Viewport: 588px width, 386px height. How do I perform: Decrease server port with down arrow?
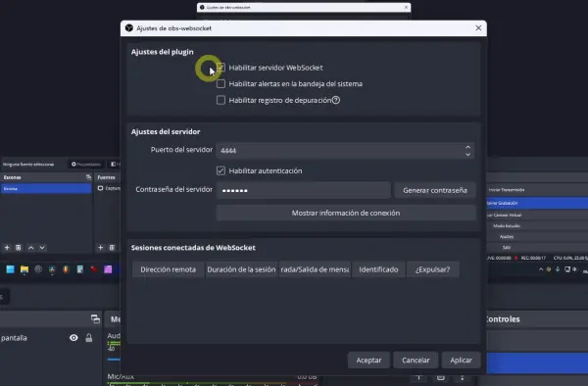pos(467,154)
